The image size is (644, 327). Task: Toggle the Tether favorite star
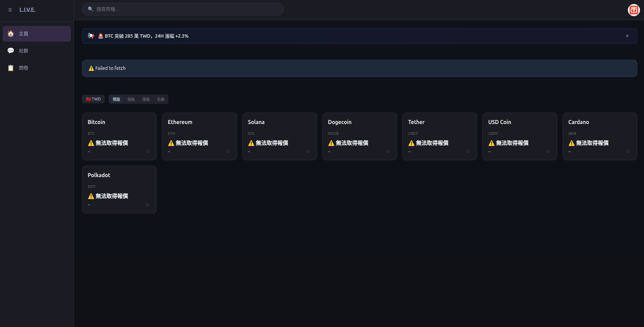click(468, 152)
